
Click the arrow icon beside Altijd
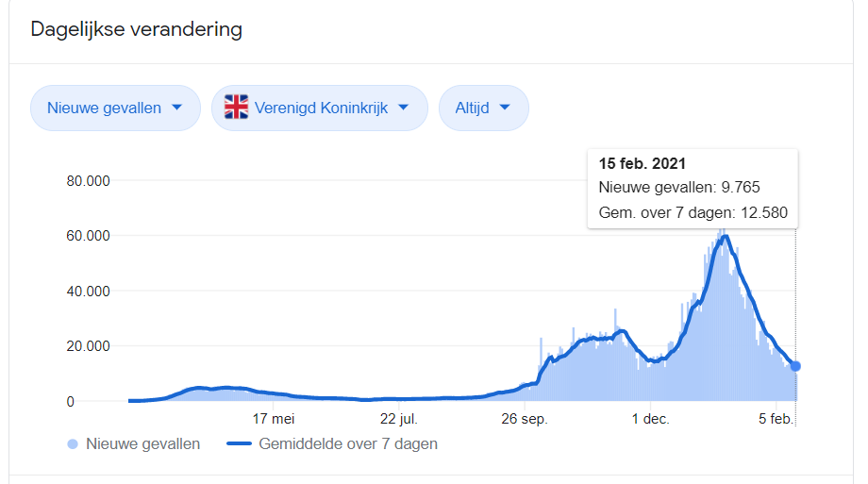coord(505,108)
